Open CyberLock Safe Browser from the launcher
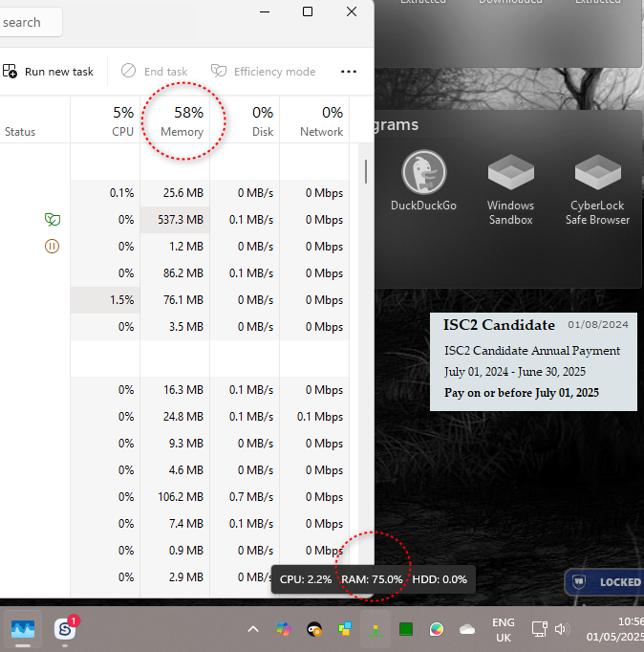Viewport: 644px width, 652px height. click(x=597, y=189)
